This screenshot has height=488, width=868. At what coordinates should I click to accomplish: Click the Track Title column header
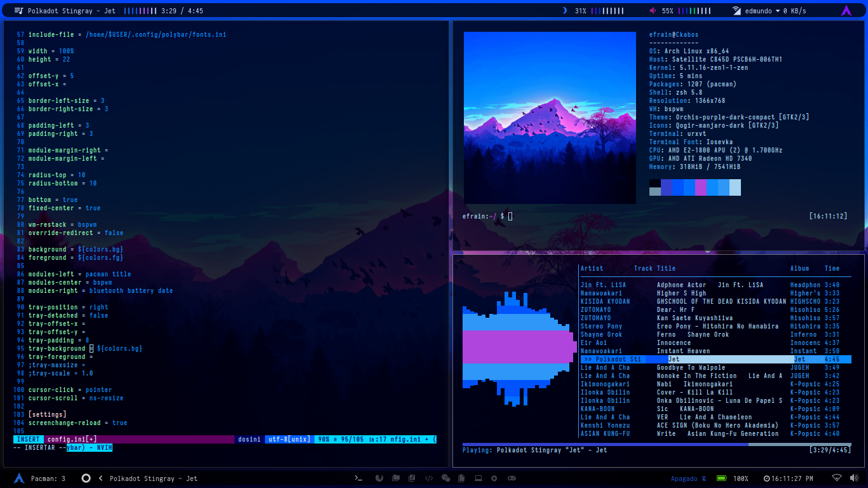[x=654, y=268]
